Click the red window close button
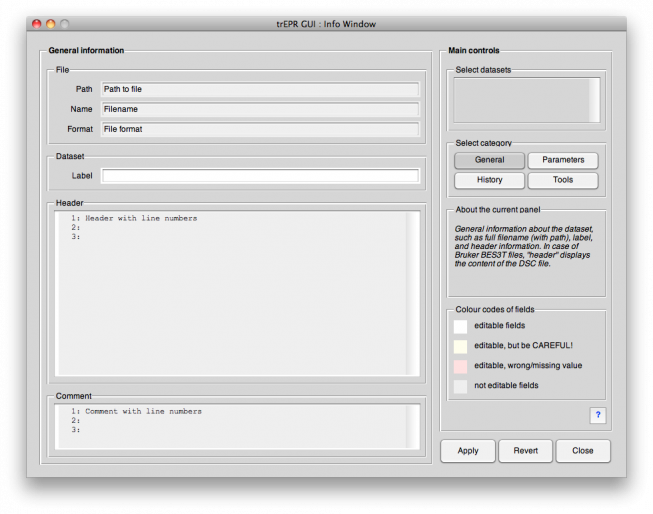The width and height of the screenshot is (653, 514). 37,24
